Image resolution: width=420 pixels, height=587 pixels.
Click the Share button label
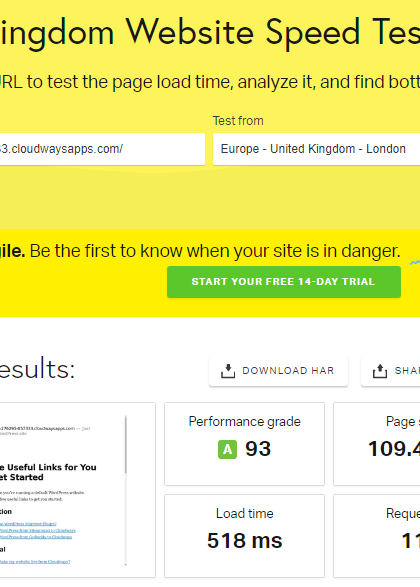pyautogui.click(x=407, y=371)
